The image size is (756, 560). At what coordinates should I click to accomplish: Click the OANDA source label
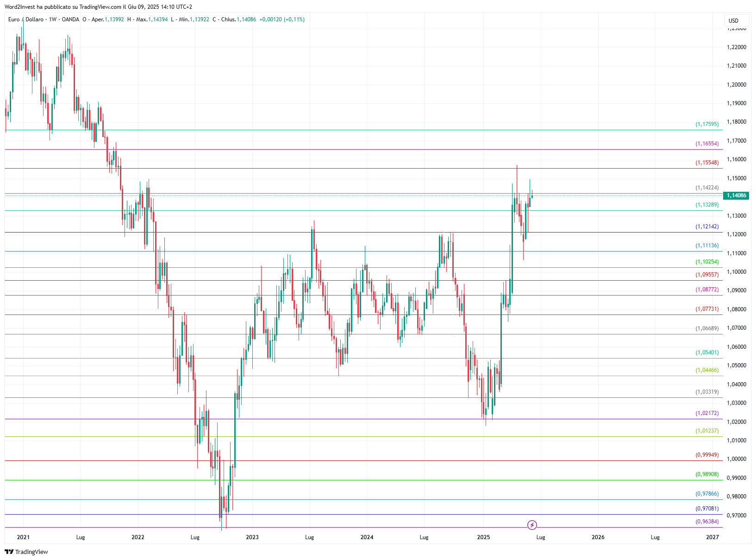(x=70, y=19)
